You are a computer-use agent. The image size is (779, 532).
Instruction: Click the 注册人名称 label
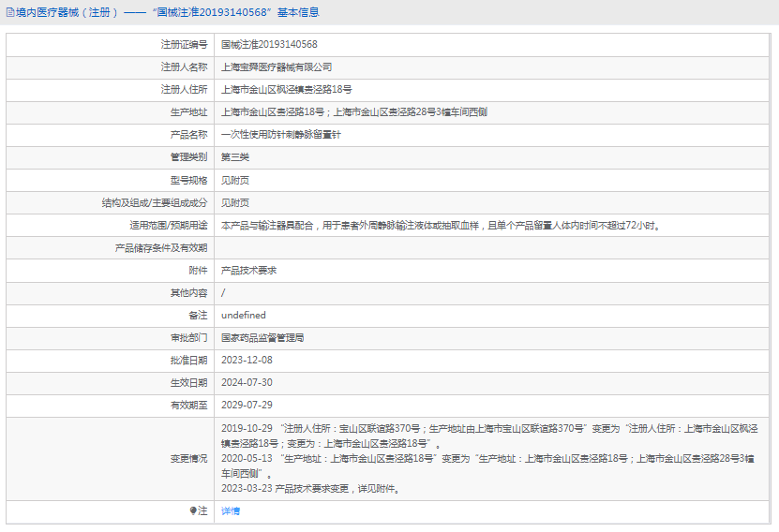click(185, 67)
